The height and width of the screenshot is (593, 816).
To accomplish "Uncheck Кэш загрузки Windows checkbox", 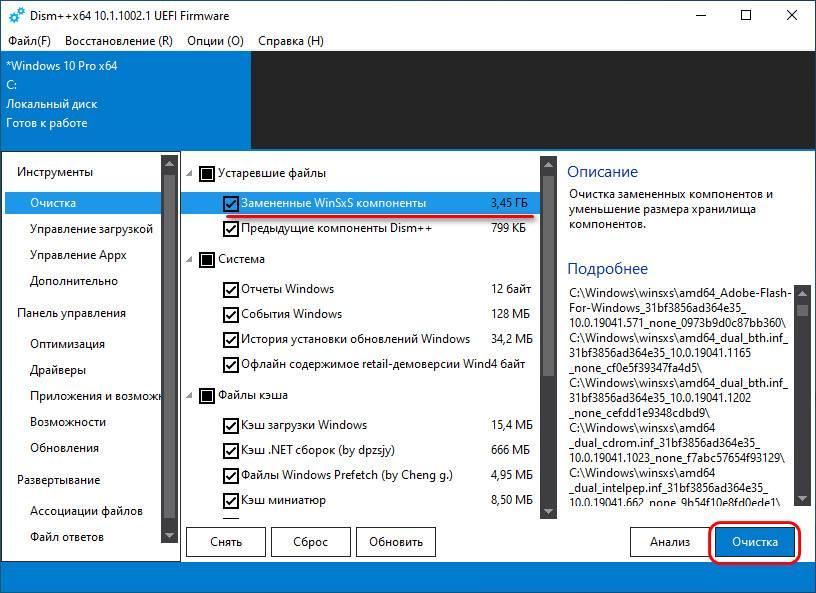I will click(x=231, y=425).
